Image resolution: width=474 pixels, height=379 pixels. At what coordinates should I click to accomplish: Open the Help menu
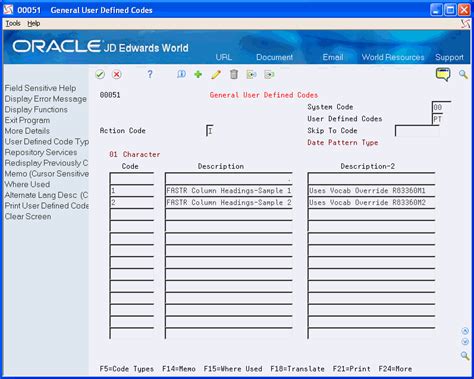33,23
